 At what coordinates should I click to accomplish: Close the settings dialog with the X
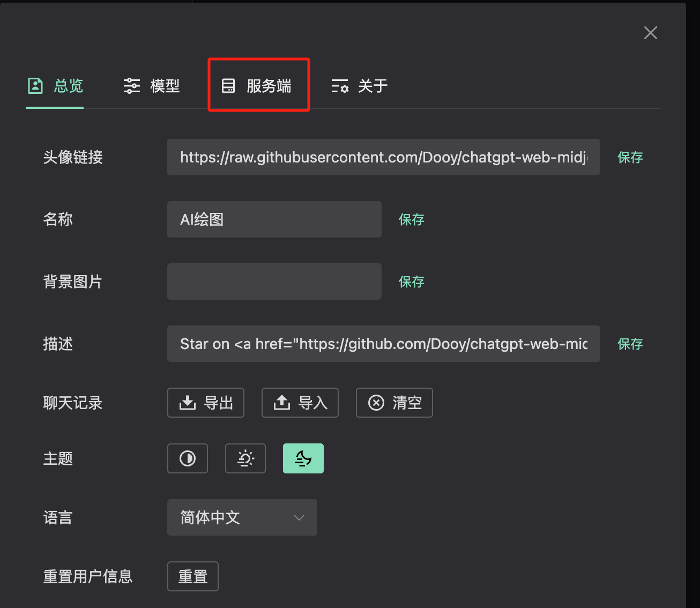(x=651, y=33)
